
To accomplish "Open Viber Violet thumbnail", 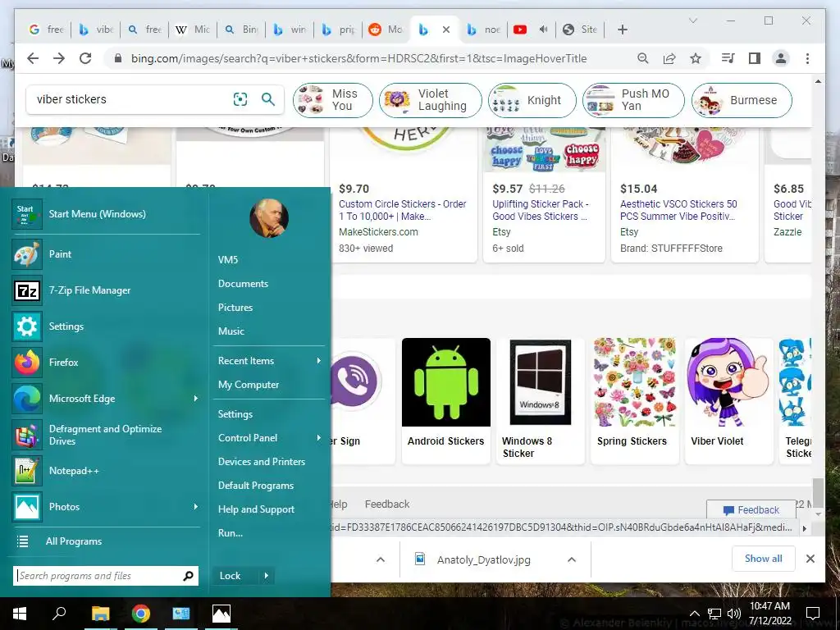I will (x=728, y=382).
